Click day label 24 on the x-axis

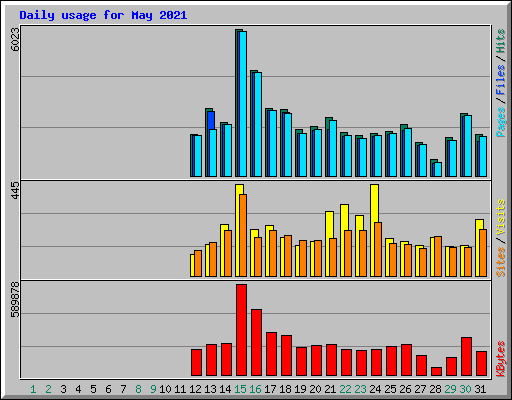click(x=375, y=389)
